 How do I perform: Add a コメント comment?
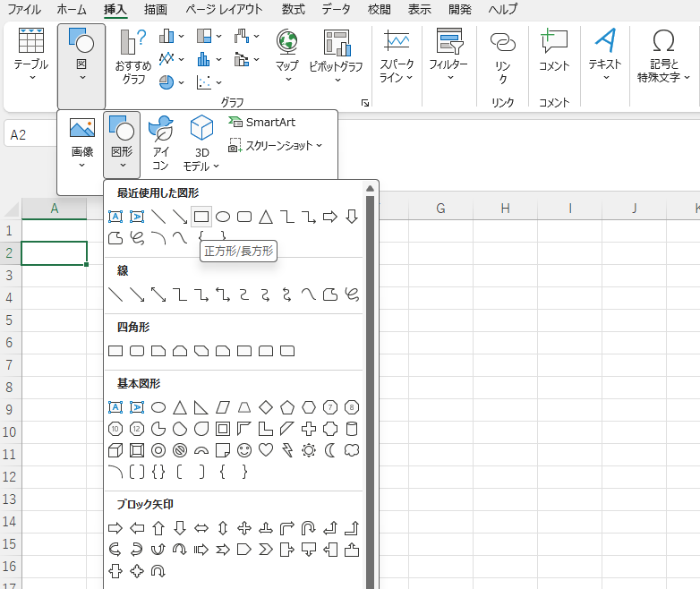554,51
